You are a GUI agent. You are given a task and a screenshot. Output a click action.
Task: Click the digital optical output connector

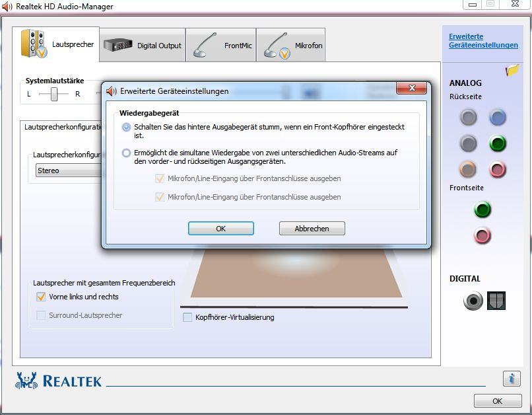pos(496,301)
